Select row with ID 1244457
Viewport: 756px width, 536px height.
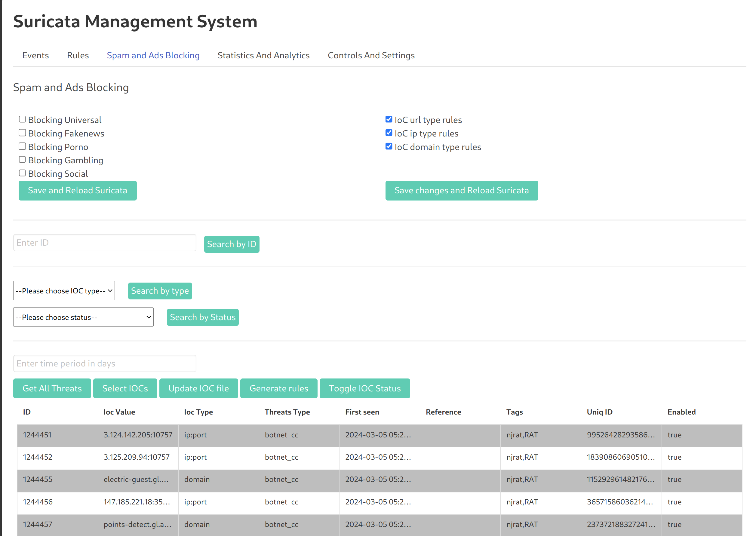[x=380, y=525]
